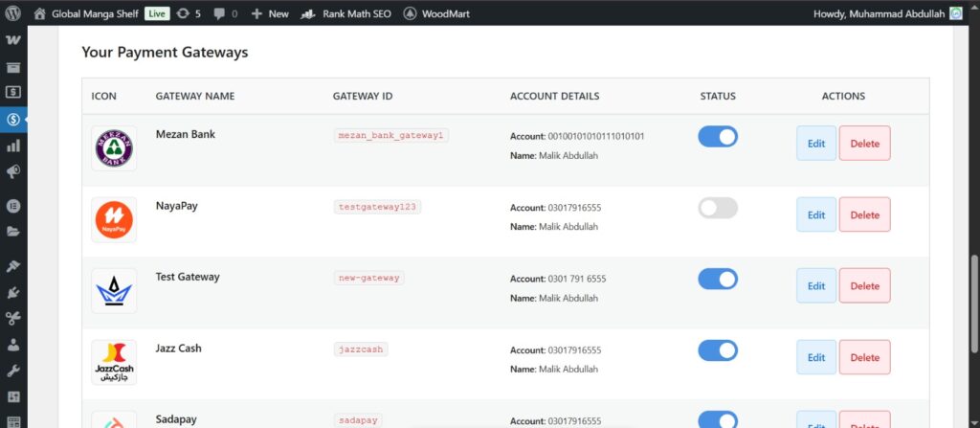Click the GATEWAY NAME column header

[x=195, y=97]
